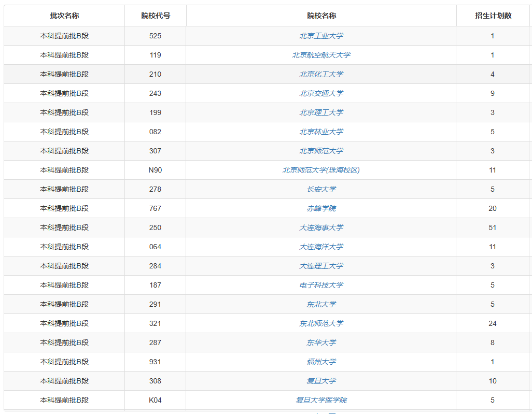Screen dimensions: 532x414
Task: Select school code 119 cell
Action: (x=156, y=55)
